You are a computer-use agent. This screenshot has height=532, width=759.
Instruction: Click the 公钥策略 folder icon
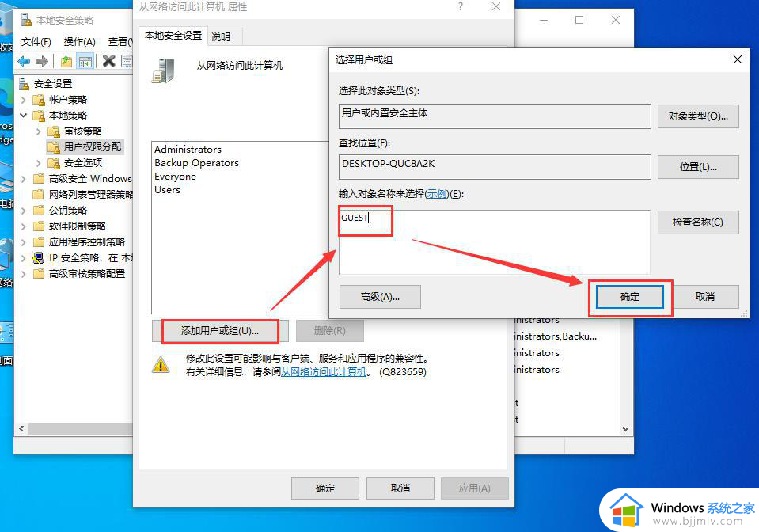point(39,211)
